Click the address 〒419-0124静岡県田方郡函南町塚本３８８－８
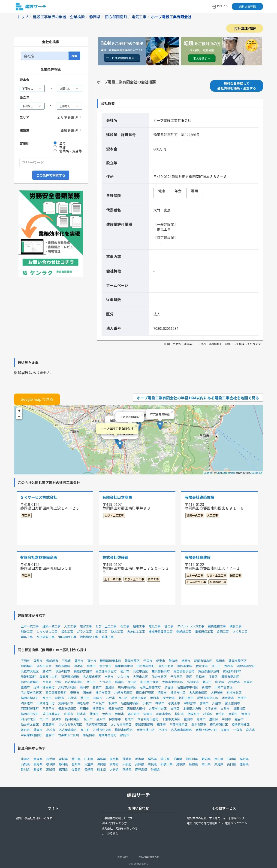The height and width of the screenshot is (868, 277). point(190,177)
